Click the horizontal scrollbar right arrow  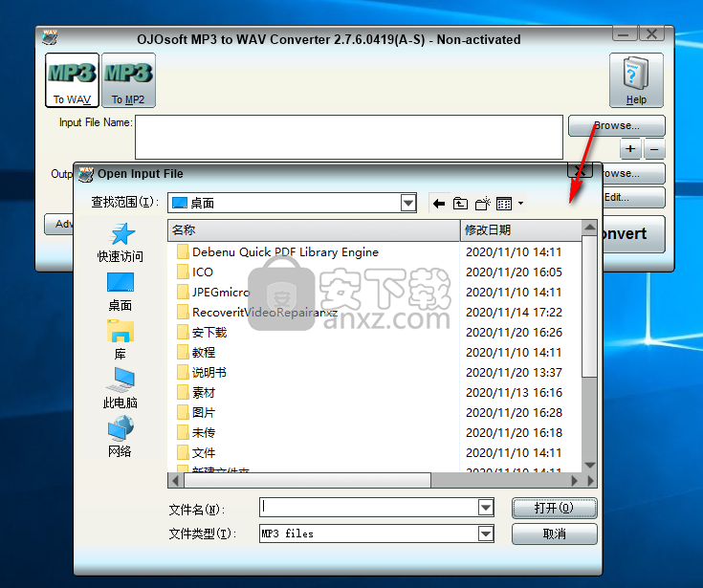tap(575, 480)
